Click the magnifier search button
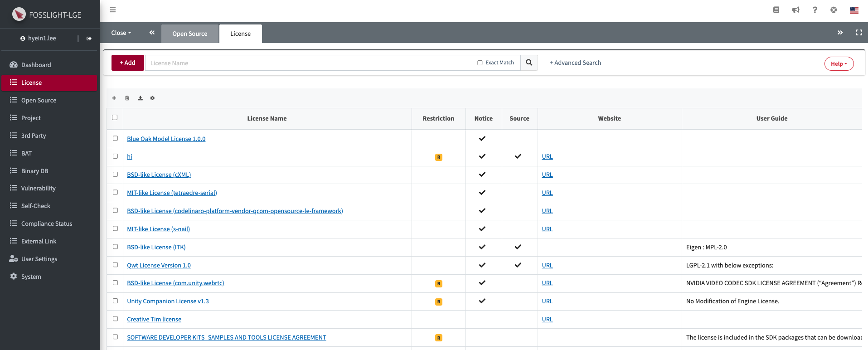 point(529,63)
